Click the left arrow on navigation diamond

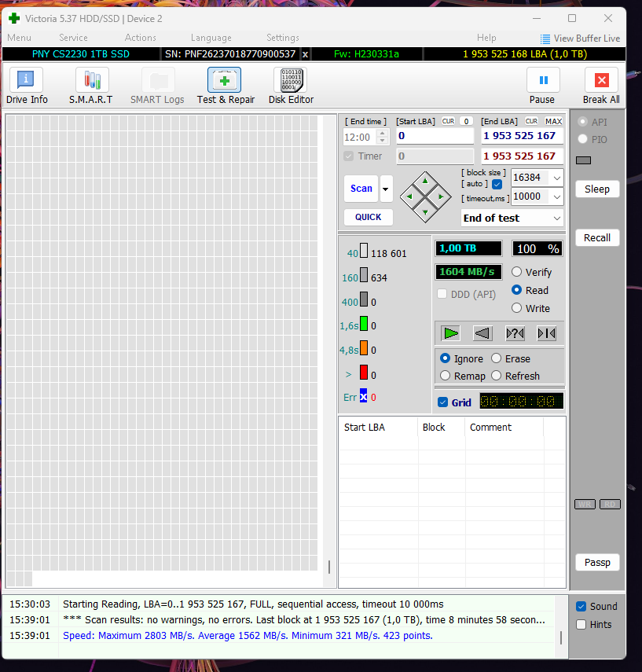(x=409, y=196)
